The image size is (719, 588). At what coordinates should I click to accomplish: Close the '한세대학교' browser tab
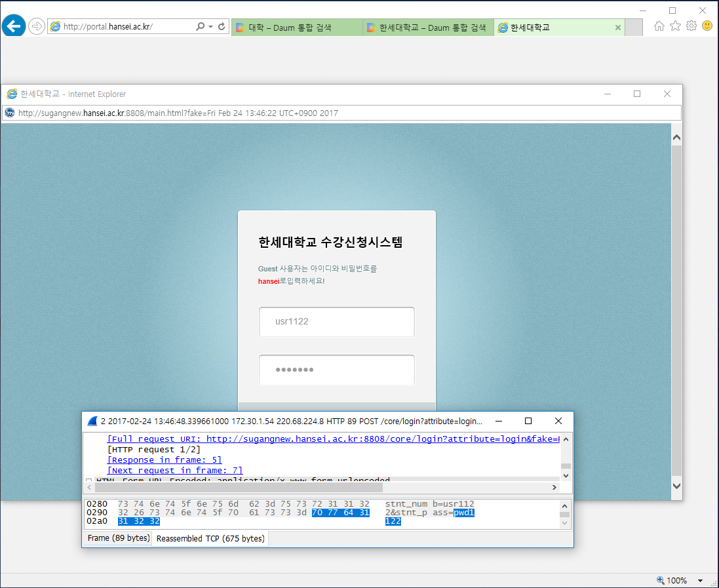617,28
